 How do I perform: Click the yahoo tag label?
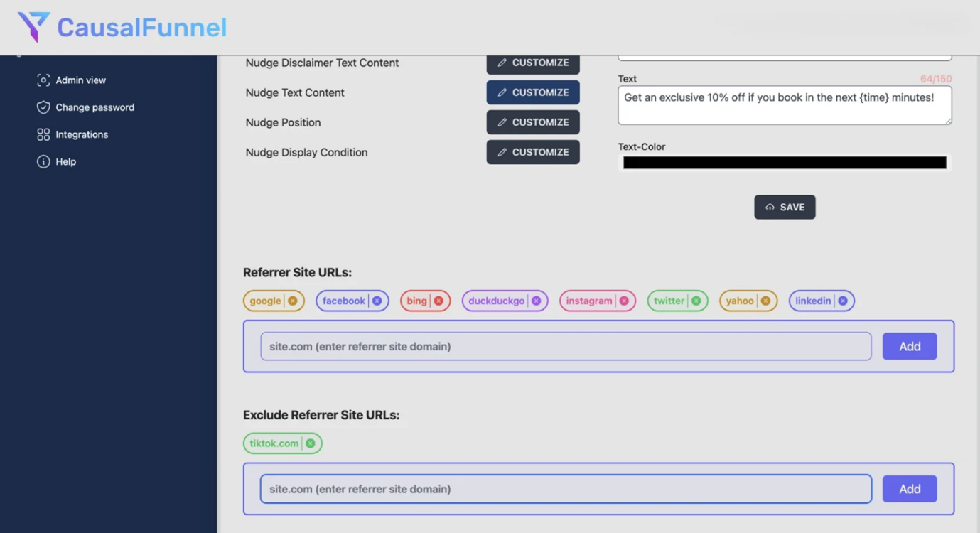point(740,301)
